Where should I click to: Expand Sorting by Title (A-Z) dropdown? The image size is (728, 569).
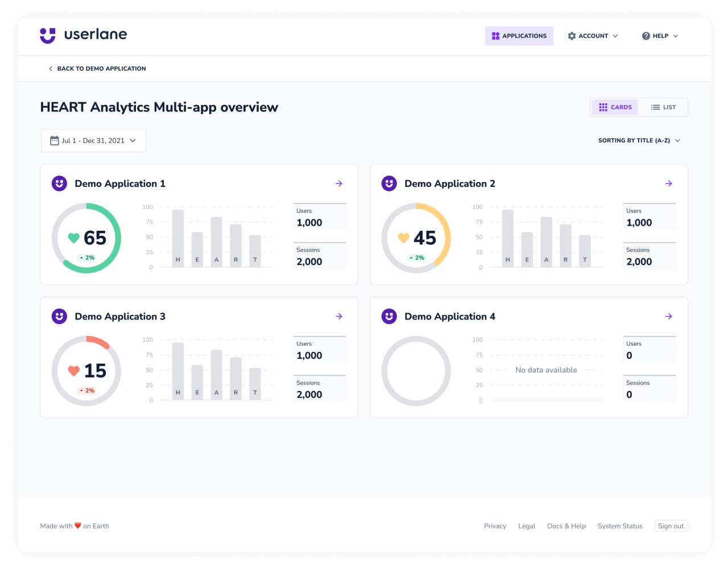[639, 140]
